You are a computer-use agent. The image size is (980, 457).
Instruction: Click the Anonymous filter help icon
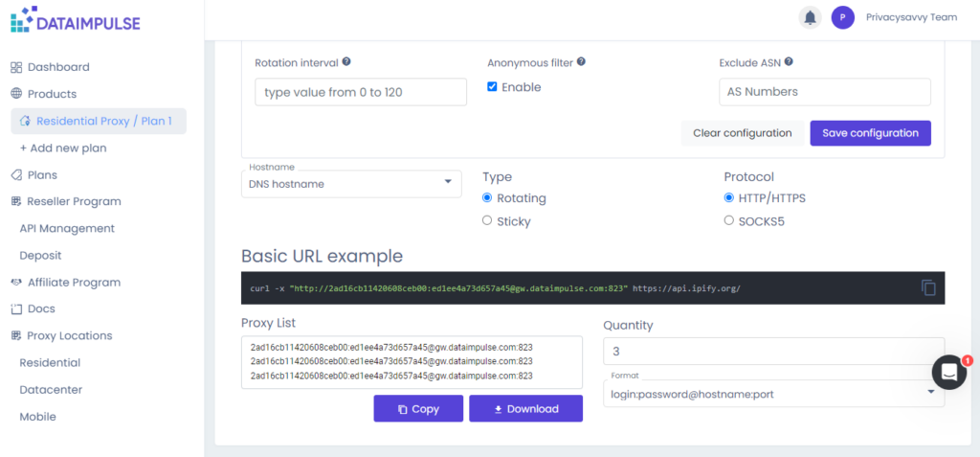(581, 62)
